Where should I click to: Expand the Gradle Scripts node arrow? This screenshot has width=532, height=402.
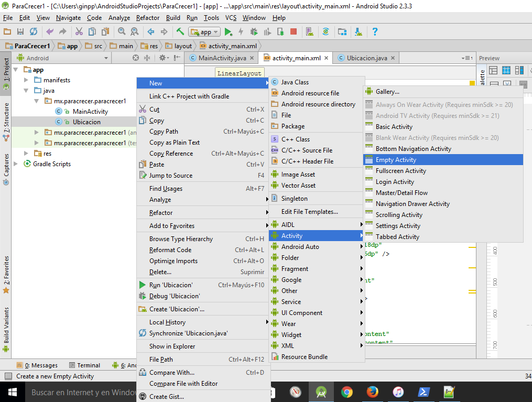tap(16, 164)
